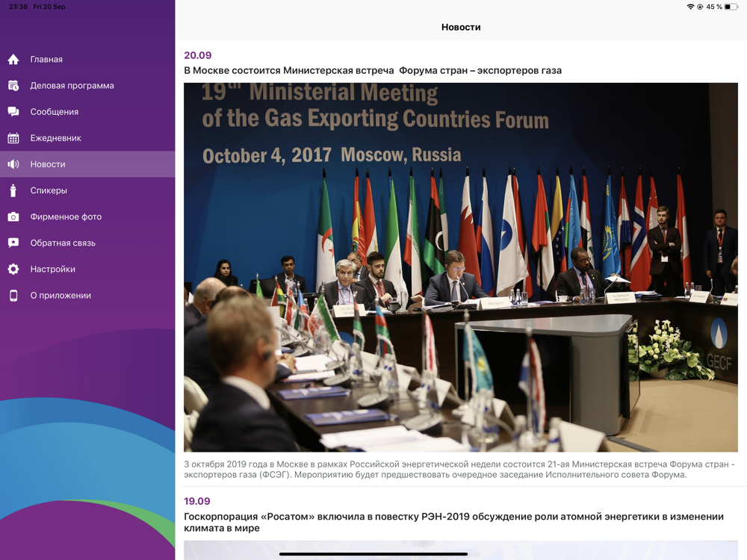This screenshot has height=560, width=747.
Task: Select Новости in the sidebar
Action: [87, 164]
